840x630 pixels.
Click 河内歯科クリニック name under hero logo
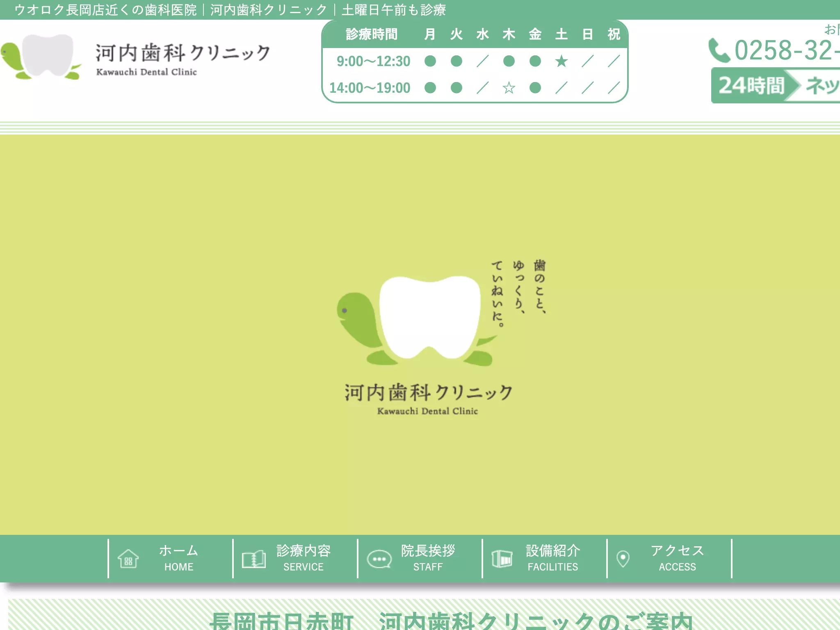tap(428, 393)
